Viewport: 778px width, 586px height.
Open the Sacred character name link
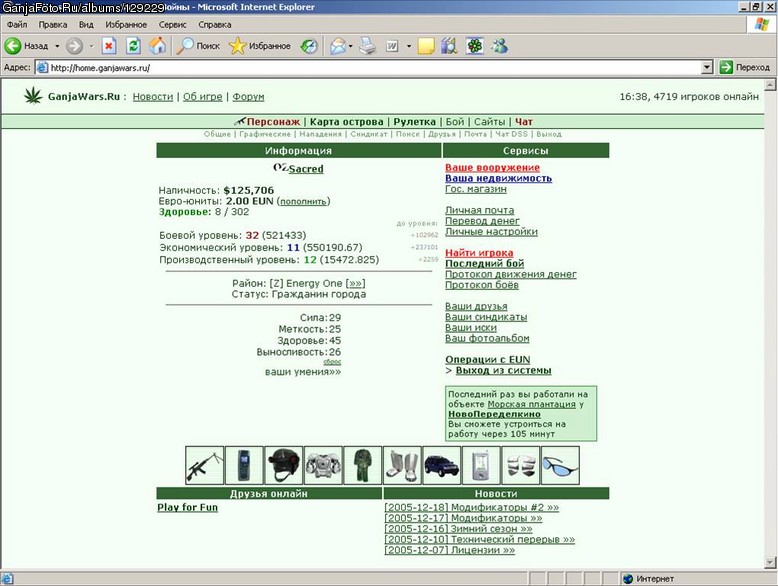pyautogui.click(x=306, y=169)
